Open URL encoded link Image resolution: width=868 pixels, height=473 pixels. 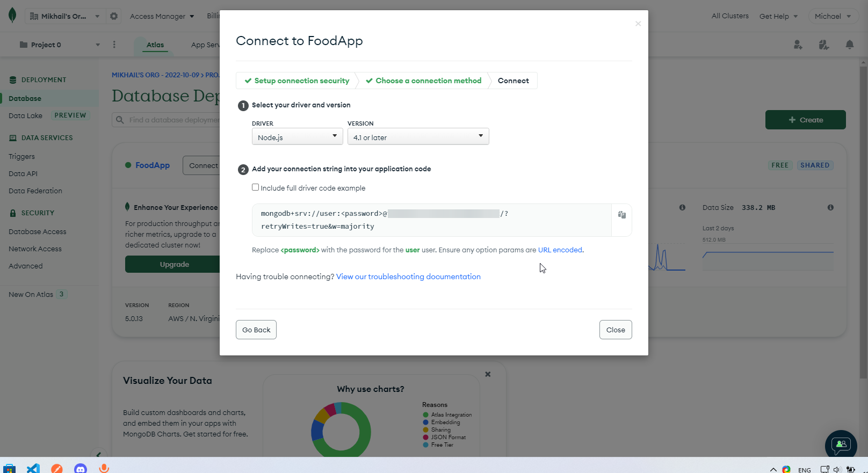pyautogui.click(x=560, y=250)
